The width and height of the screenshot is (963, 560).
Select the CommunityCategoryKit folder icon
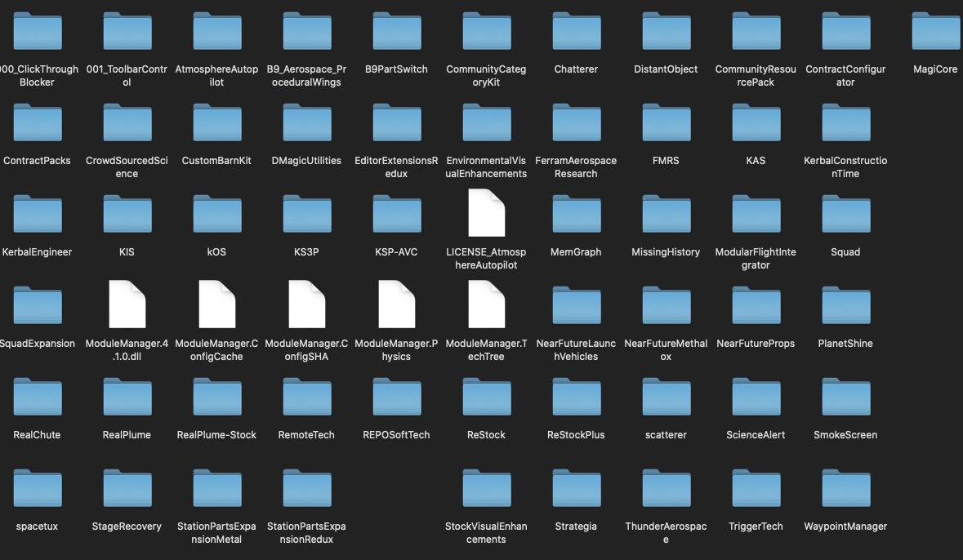tap(487, 31)
